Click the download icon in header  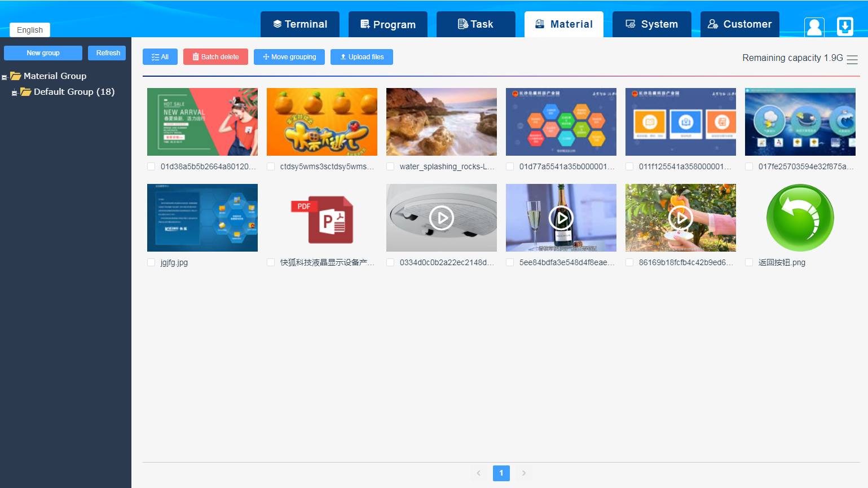pyautogui.click(x=844, y=27)
